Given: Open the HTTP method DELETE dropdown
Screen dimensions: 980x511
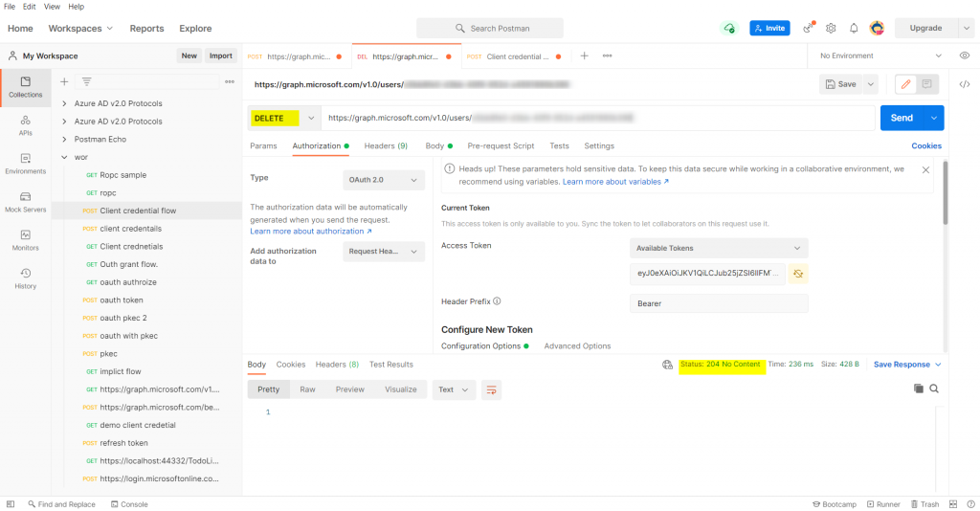Looking at the screenshot, I should click(x=283, y=118).
